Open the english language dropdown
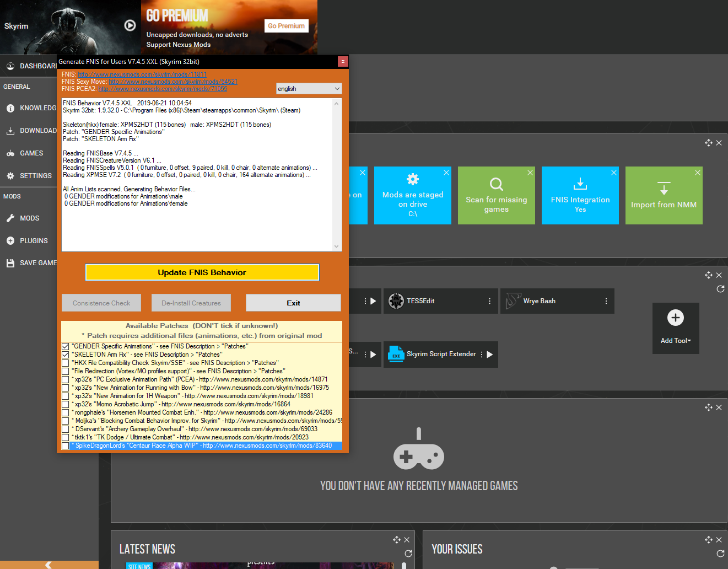728x569 pixels. (x=309, y=89)
